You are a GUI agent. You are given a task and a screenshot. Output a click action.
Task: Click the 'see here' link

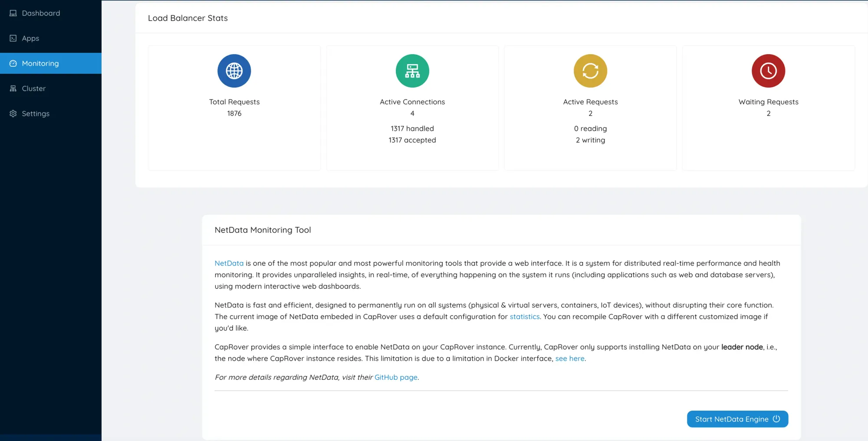[569, 359]
